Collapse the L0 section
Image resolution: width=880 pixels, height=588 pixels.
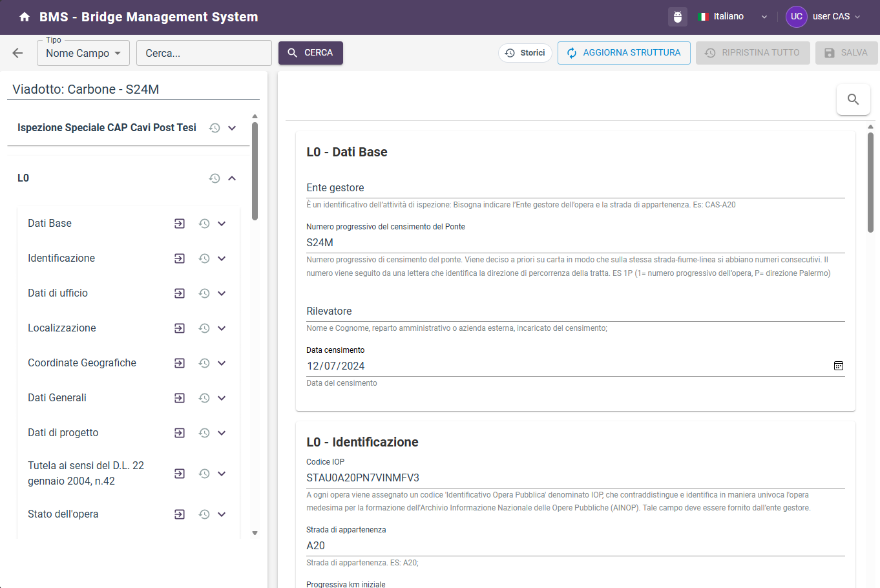[x=232, y=178]
